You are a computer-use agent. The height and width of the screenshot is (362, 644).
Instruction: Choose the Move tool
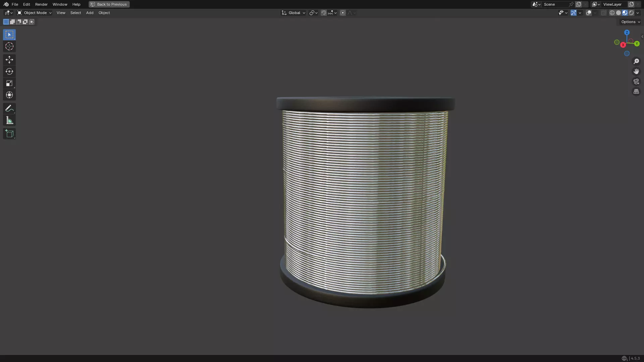(x=9, y=60)
